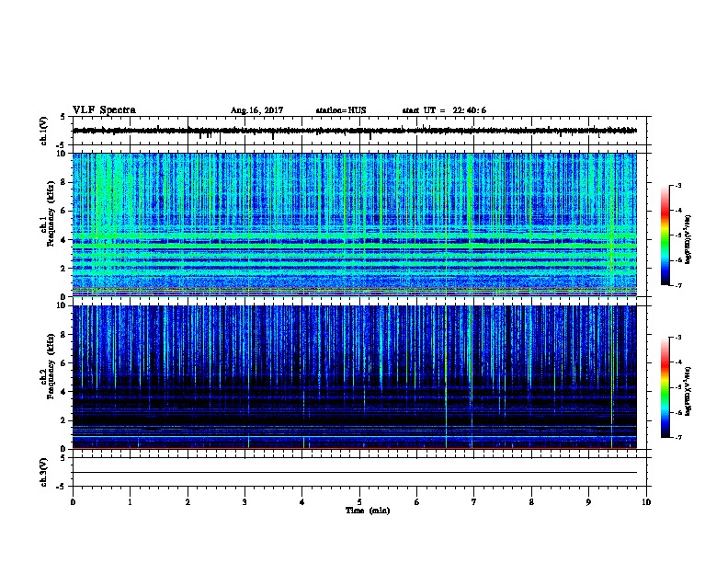Click the date 'Aug.16, 2017' label
Viewport: 728px width, 563px height.
tap(256, 110)
